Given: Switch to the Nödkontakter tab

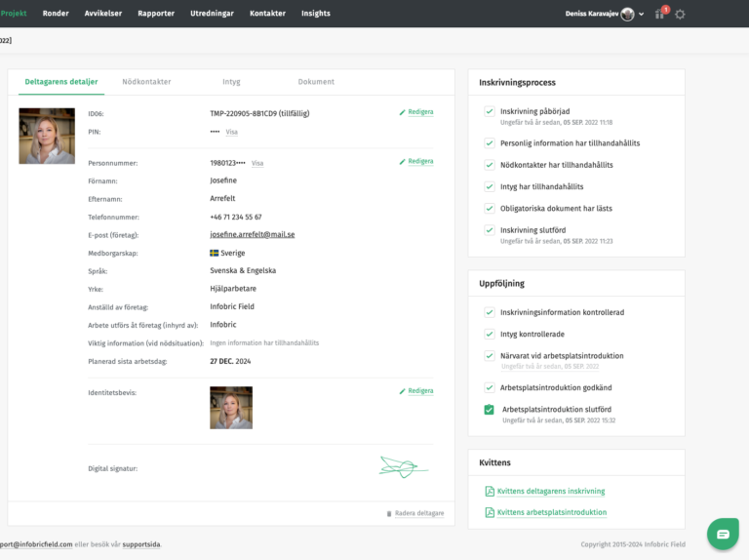Looking at the screenshot, I should click(x=146, y=82).
